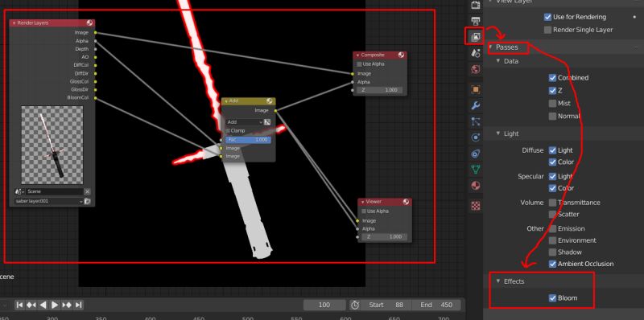
Task: Open the scene browse dropdown icon
Action: (19, 191)
